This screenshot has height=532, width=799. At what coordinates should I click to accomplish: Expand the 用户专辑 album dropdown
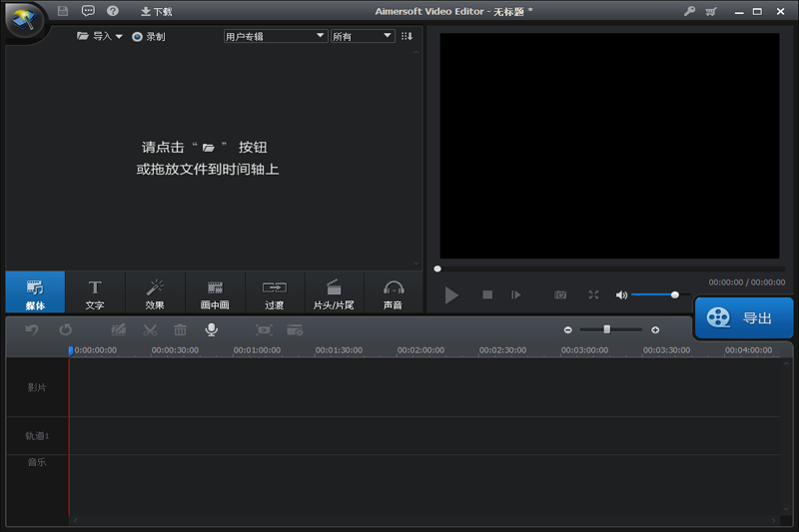[276, 36]
